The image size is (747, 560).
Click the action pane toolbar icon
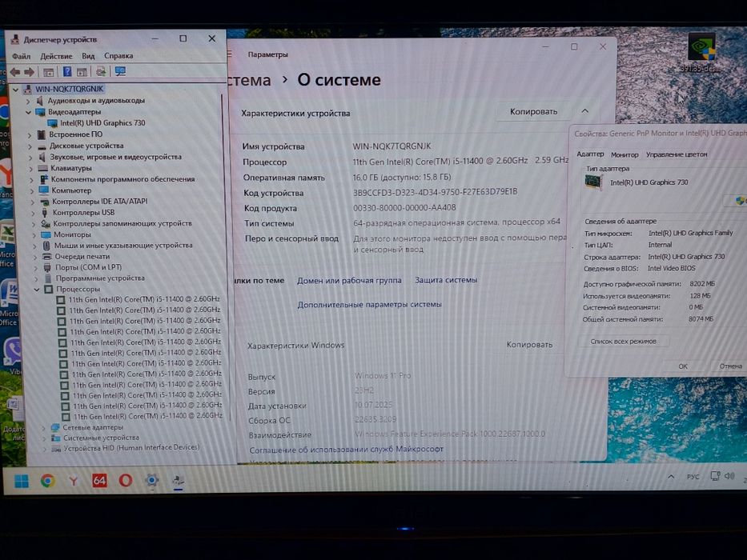tap(82, 72)
